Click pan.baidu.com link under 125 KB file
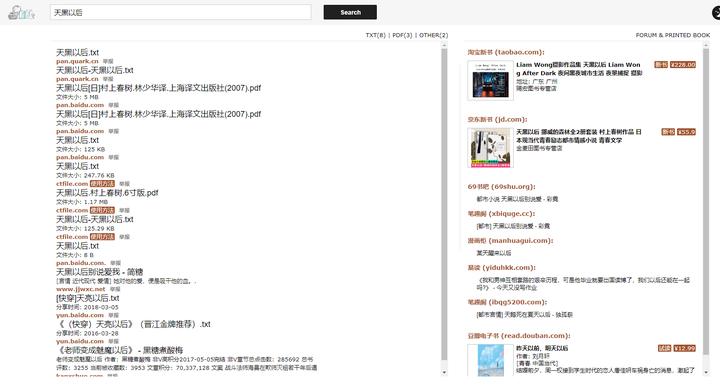720x388 pixels. [x=80, y=157]
